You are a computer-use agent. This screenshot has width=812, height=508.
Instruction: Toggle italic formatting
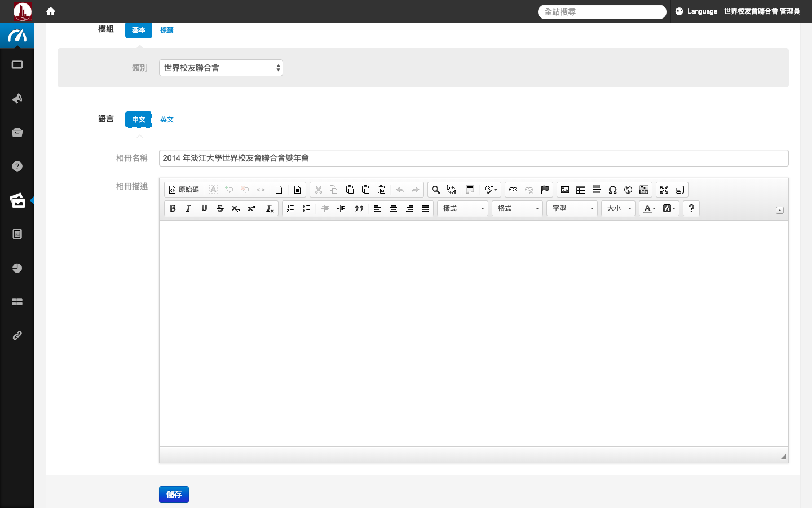tap(188, 208)
